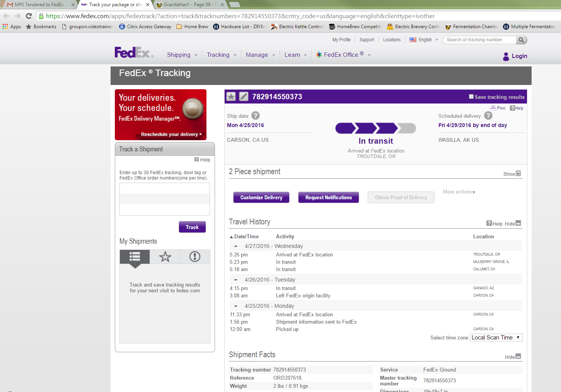Click the Delivery Manager Reschedule your delivery banner

click(160, 115)
